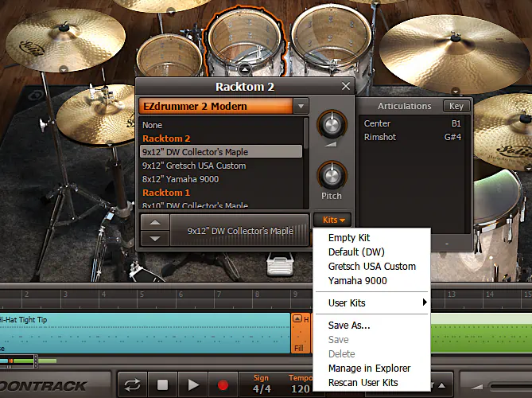
Task: Click the red record button
Action: coord(223,385)
